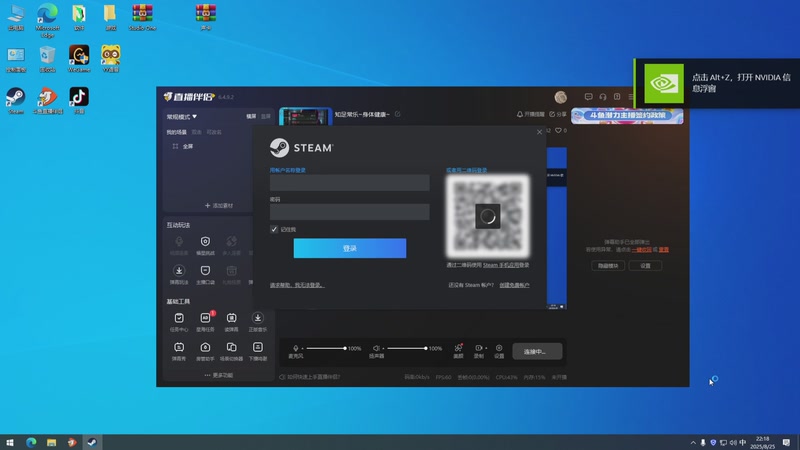Switch to 竖屏 (portrait) orientation
This screenshot has height=450, width=800.
point(266,116)
